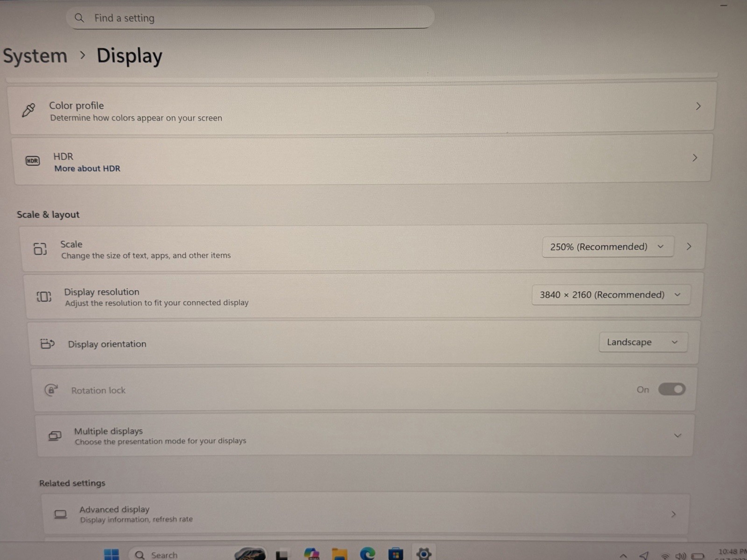Click the Scale setting icon
This screenshot has height=560, width=747.
click(40, 249)
